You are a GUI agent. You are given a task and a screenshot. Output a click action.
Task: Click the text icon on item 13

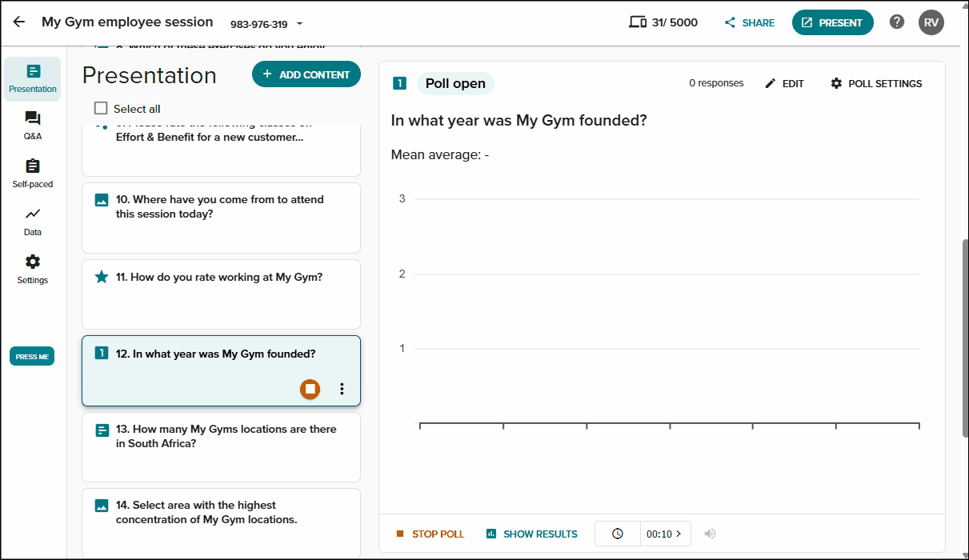coord(102,430)
